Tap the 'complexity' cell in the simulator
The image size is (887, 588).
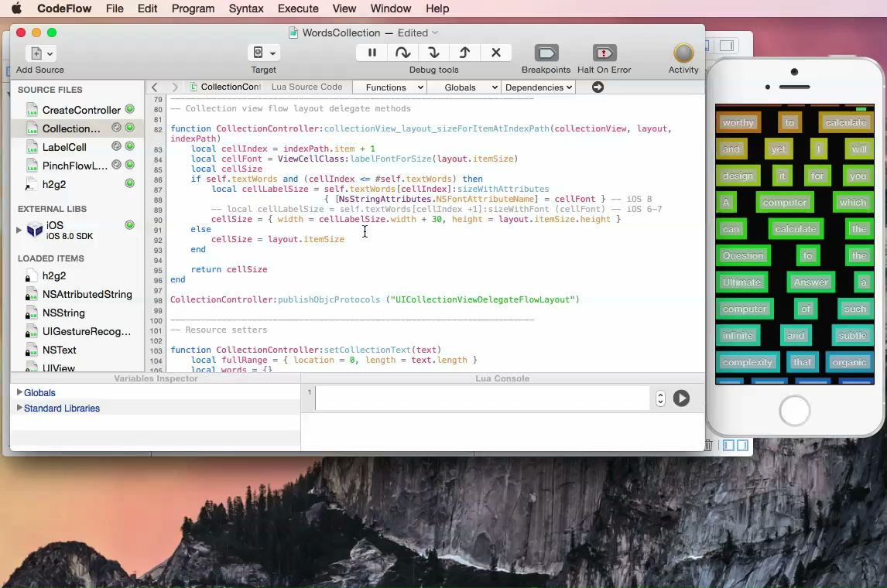coord(747,362)
